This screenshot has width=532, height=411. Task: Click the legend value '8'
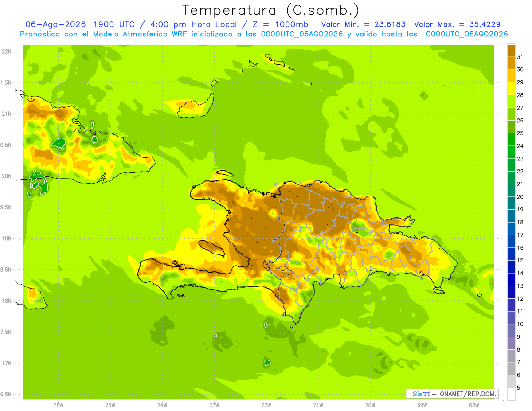[x=519, y=349]
